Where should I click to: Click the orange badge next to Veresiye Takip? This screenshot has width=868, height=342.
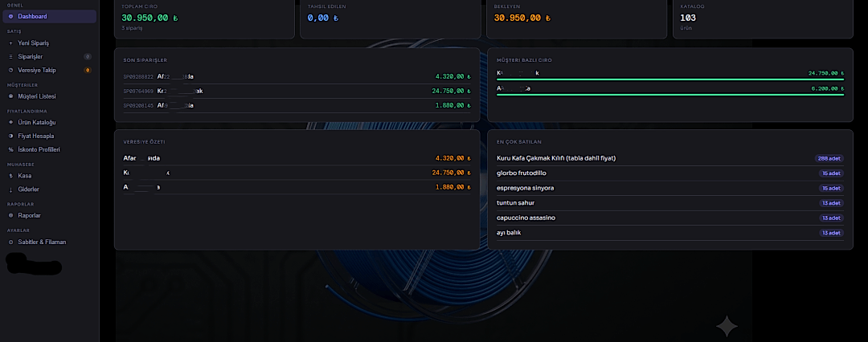pos(87,71)
